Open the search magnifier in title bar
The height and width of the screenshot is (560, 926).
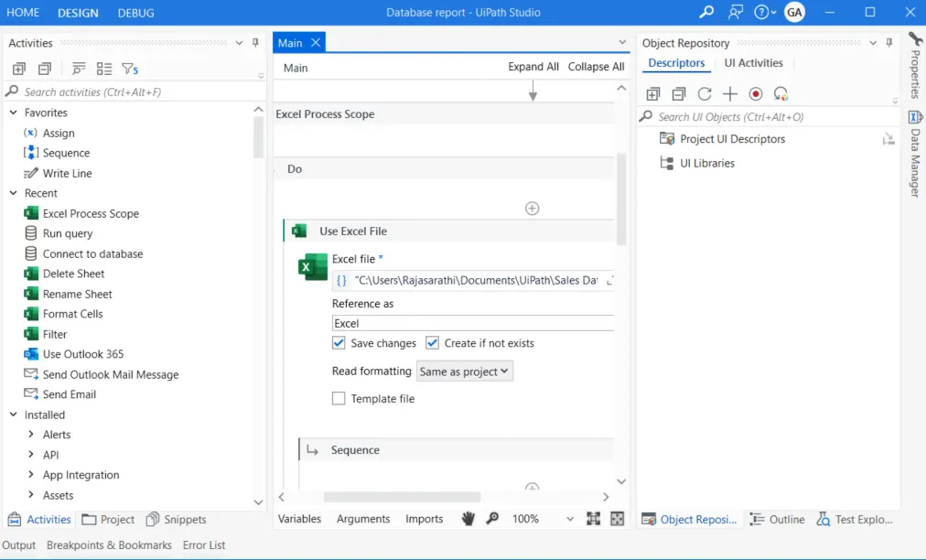[x=706, y=13]
